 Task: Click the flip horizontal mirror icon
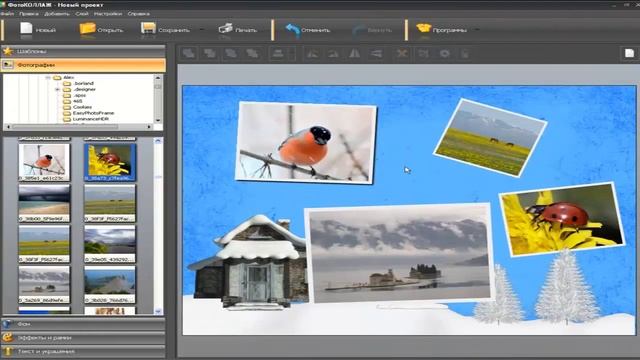click(x=354, y=53)
